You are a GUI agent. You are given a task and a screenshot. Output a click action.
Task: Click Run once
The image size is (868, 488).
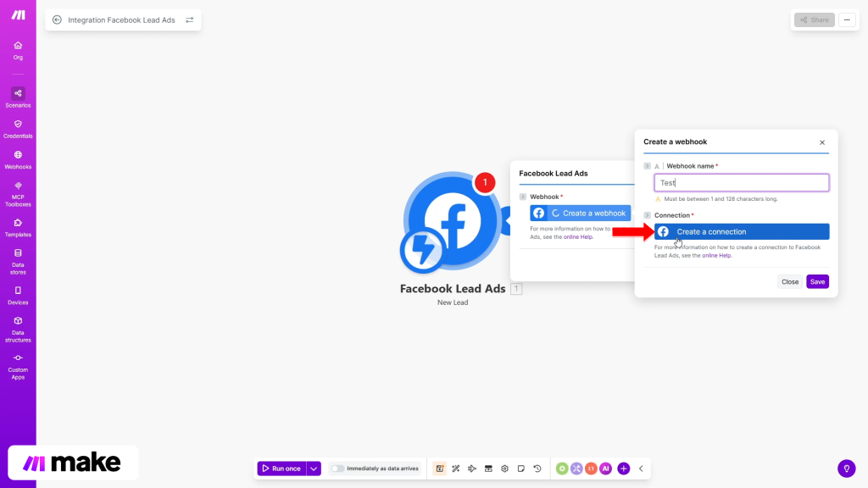pos(281,469)
